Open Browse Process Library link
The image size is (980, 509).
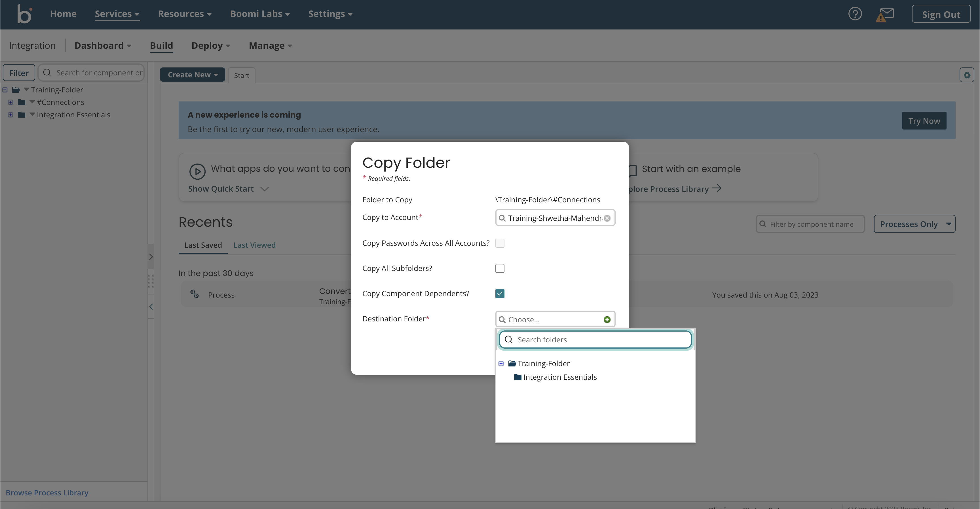coord(47,493)
